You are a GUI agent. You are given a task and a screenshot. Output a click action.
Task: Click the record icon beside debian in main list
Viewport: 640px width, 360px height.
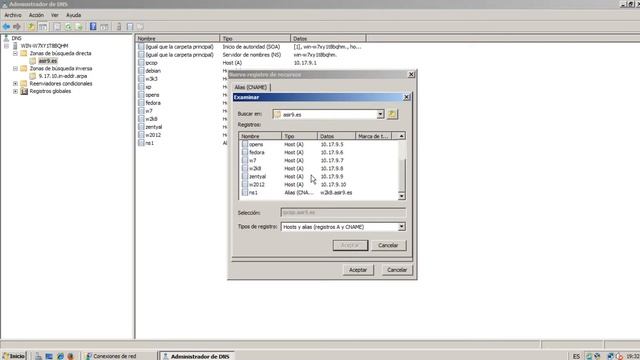point(141,71)
